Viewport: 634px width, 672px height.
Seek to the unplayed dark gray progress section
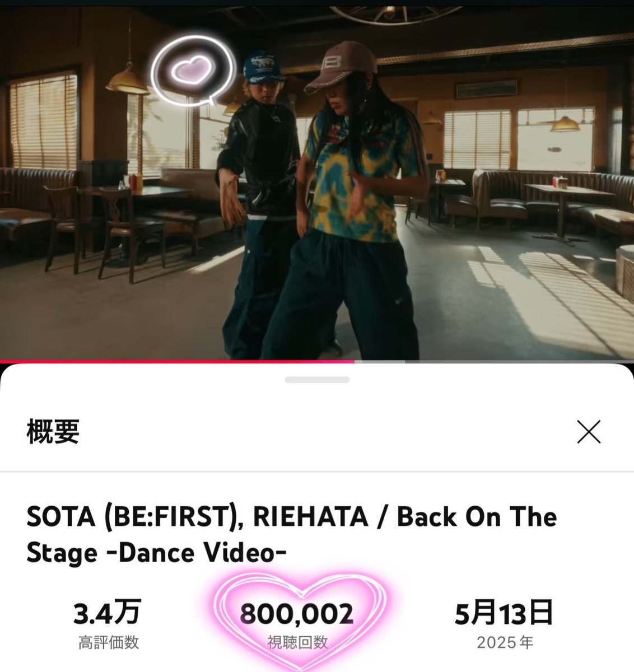coord(519,362)
